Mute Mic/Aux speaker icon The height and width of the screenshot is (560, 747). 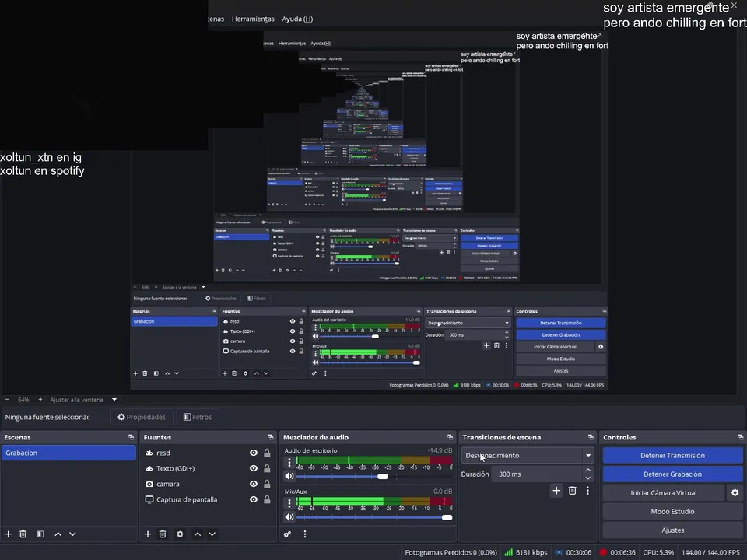tap(289, 517)
